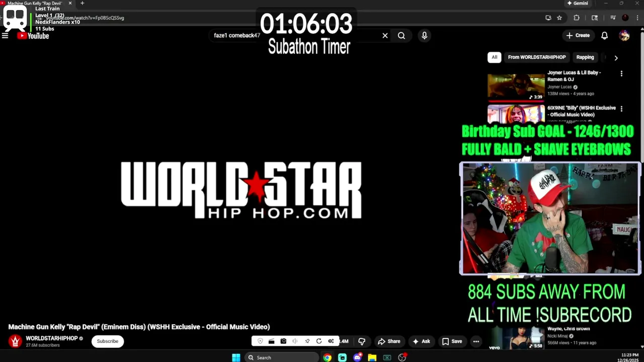Screen dimensions: 644x362
Task: Open Chrome extensions puzzle icon
Action: [x=577, y=18]
